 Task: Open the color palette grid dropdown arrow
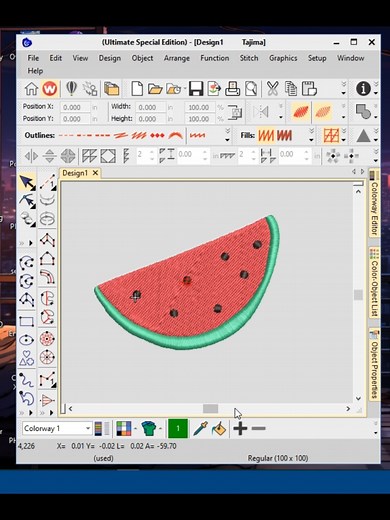click(136, 429)
